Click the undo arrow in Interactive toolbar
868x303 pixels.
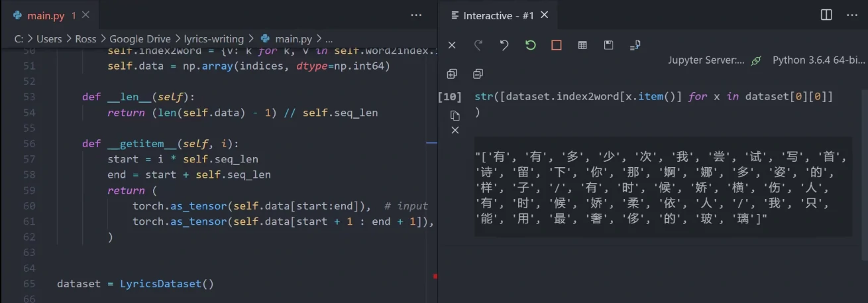[504, 45]
